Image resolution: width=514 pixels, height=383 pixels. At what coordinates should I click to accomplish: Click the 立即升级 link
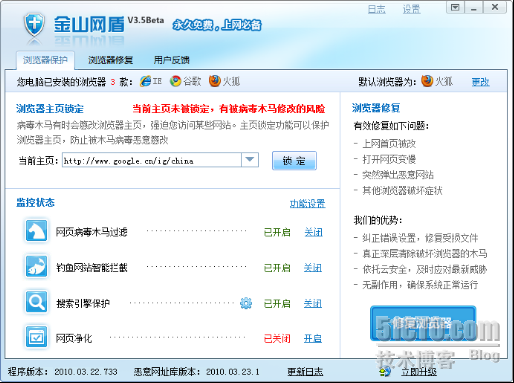click(x=419, y=372)
